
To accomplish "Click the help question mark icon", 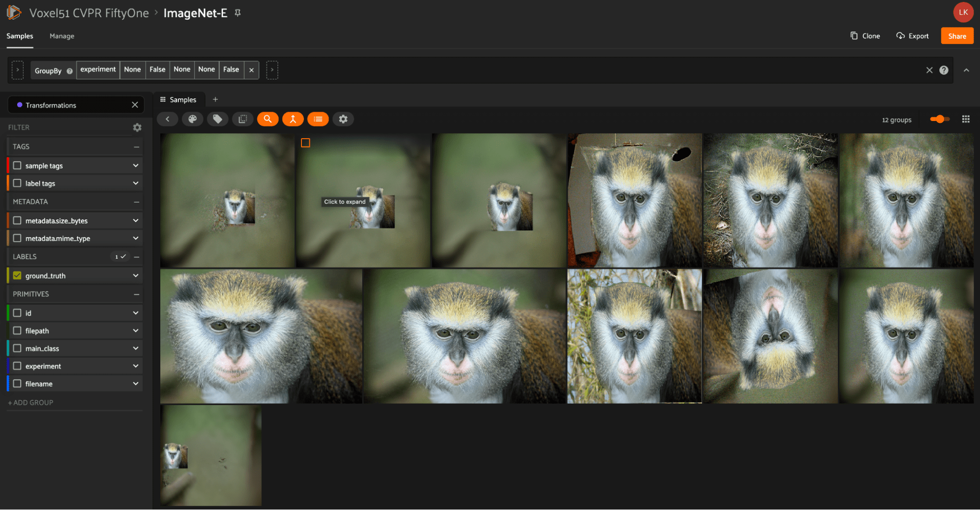I will (x=944, y=70).
